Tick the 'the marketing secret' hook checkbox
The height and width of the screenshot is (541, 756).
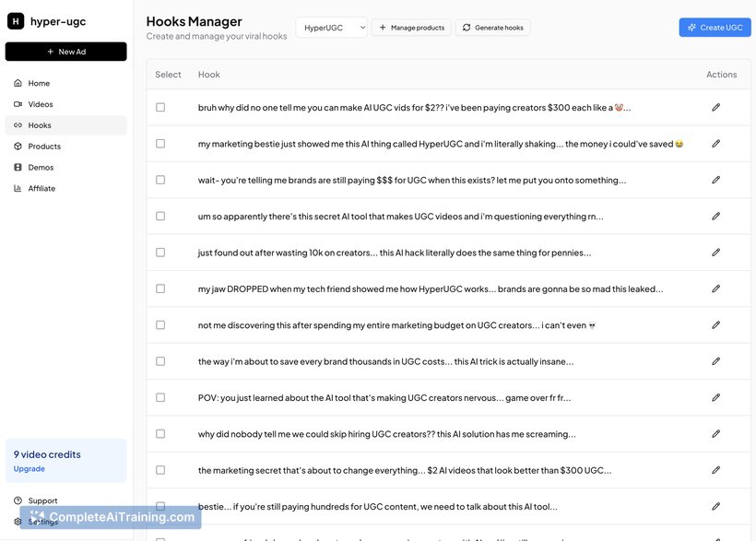pyautogui.click(x=160, y=470)
